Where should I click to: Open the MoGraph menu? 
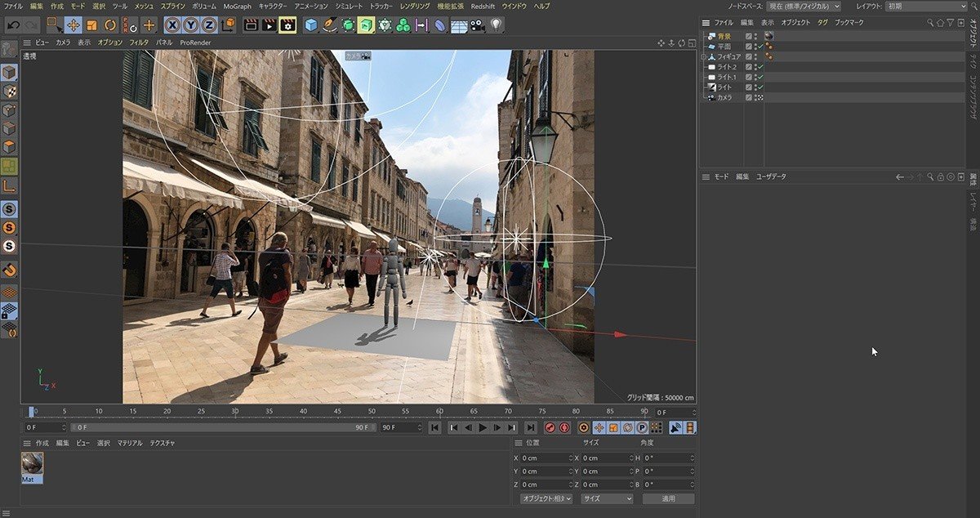[238, 6]
